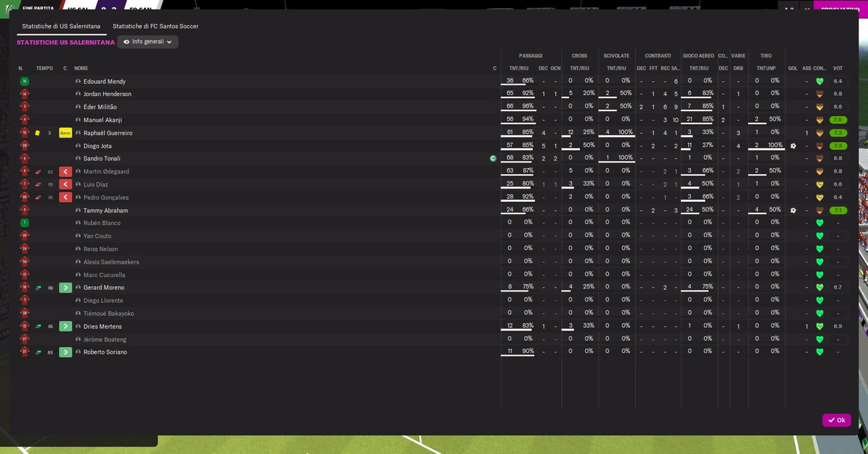Image resolution: width=868 pixels, height=454 pixels.
Task: Click the red substituted-off arrow for Martin Ødegaard
Action: 65,171
